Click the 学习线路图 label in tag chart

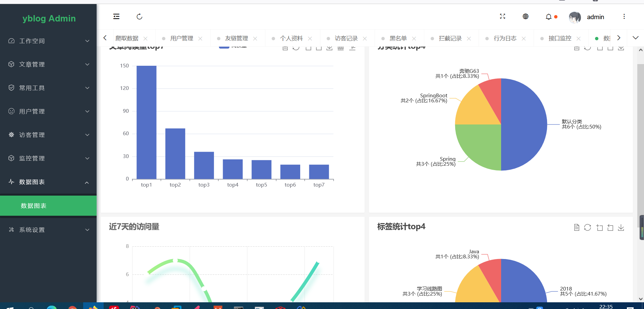point(429,289)
